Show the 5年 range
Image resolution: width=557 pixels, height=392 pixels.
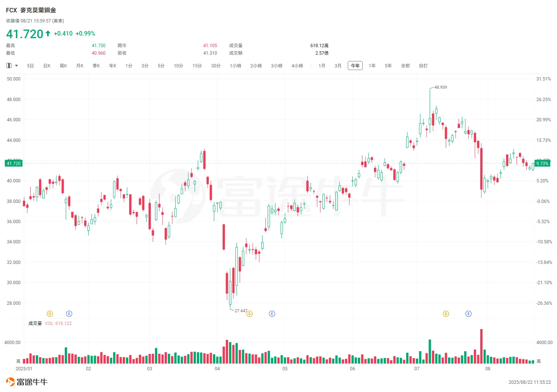[388, 66]
